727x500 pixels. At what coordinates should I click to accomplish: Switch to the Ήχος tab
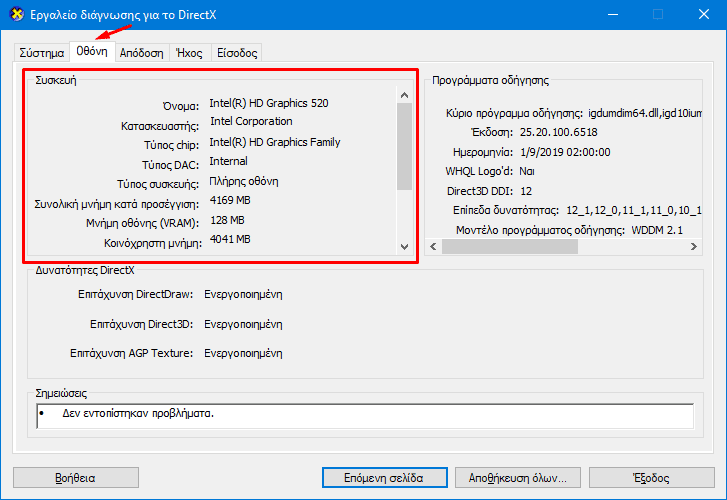click(190, 53)
